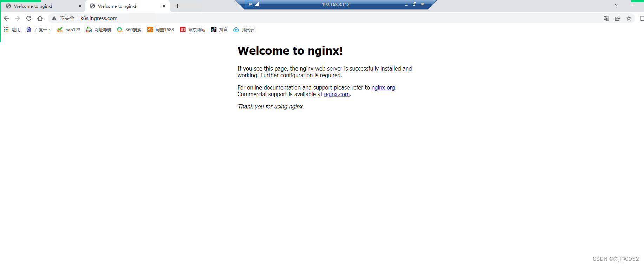Click the forward navigation arrow

[18, 18]
